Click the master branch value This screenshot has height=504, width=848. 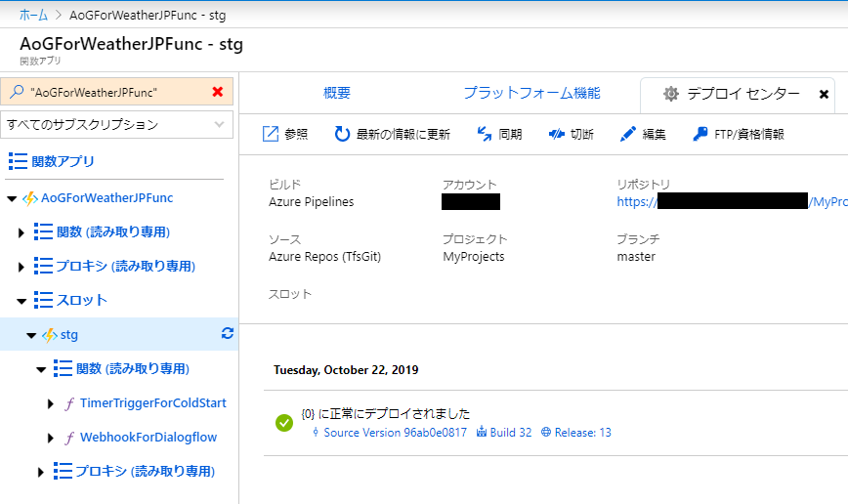(636, 256)
